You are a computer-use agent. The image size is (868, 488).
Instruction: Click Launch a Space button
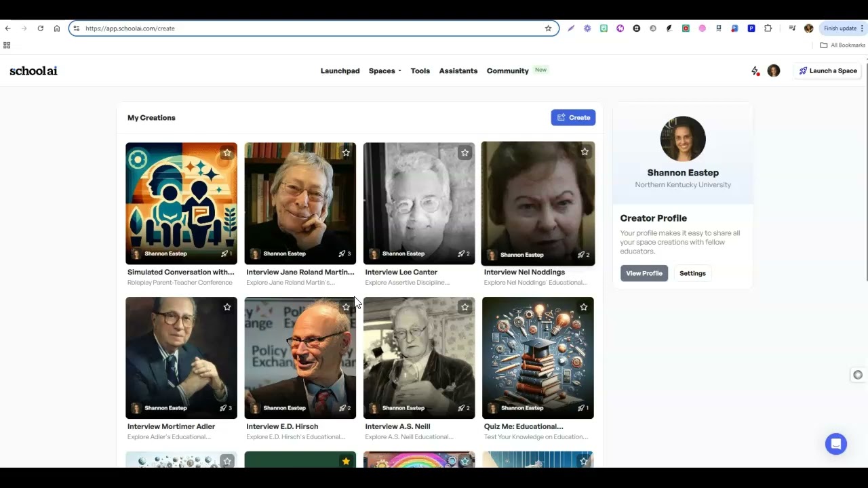point(827,70)
